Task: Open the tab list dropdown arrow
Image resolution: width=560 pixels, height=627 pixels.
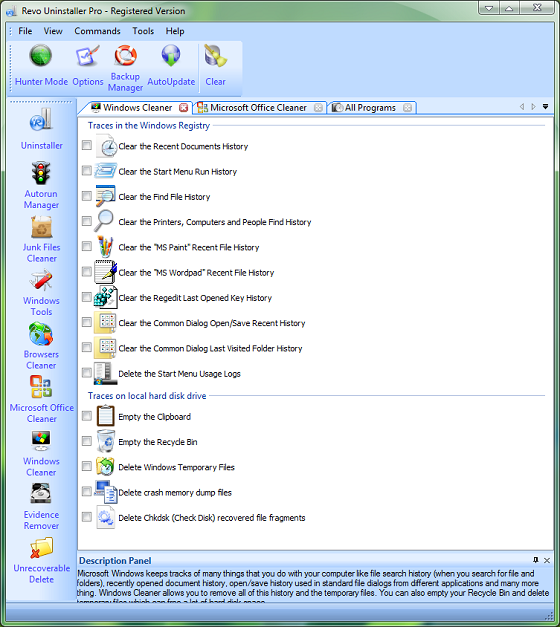Action: tap(545, 106)
